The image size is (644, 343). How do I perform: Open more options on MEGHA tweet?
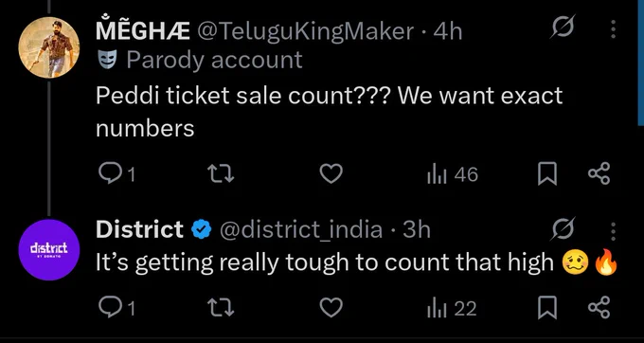click(613, 29)
